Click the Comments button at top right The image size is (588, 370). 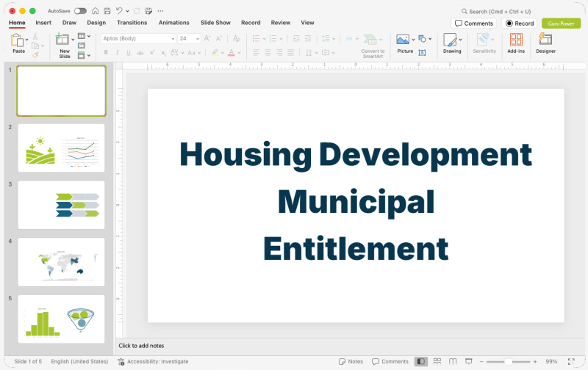click(474, 23)
